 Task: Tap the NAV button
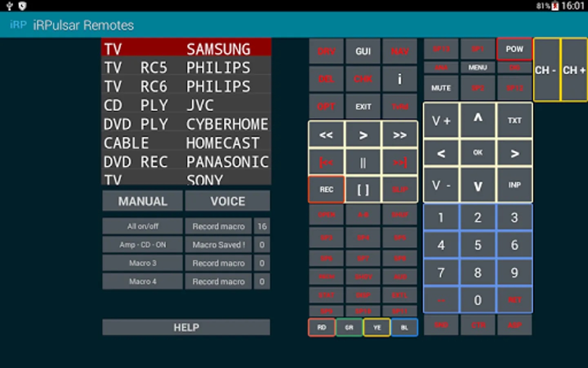400,51
